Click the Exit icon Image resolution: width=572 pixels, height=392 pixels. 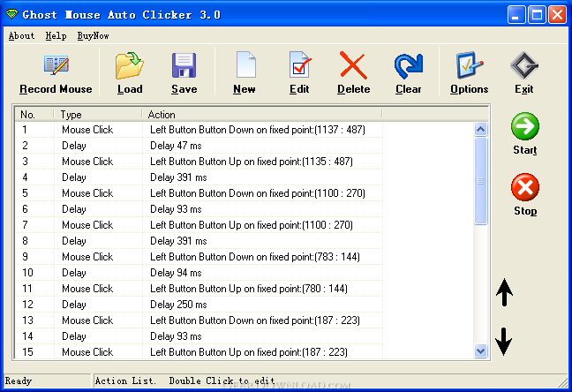pyautogui.click(x=524, y=65)
